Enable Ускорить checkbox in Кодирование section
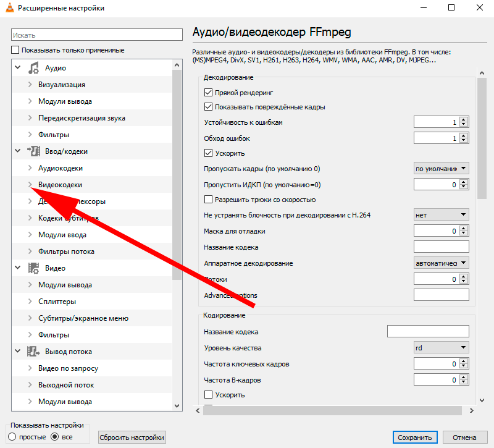Screen dimensions: 494x448 tap(208, 395)
